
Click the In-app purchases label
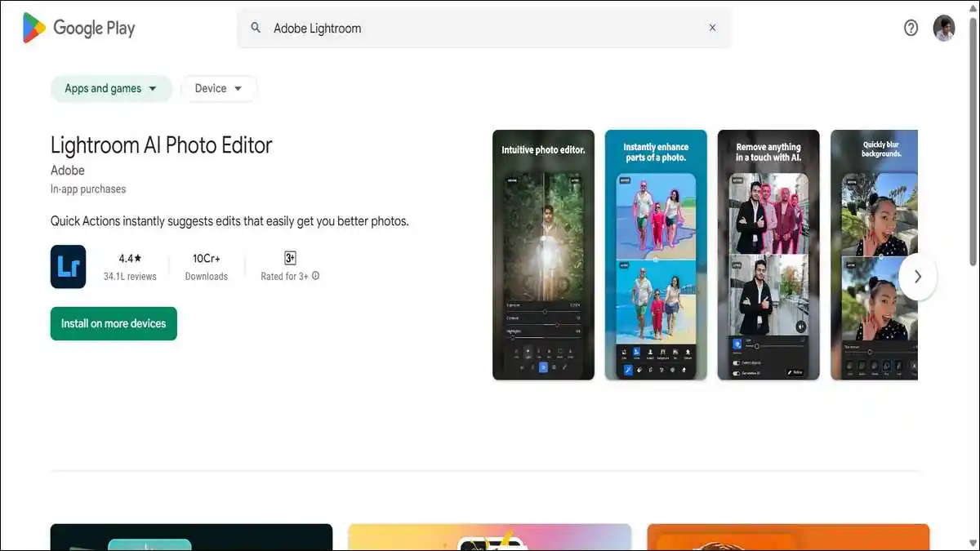[88, 189]
